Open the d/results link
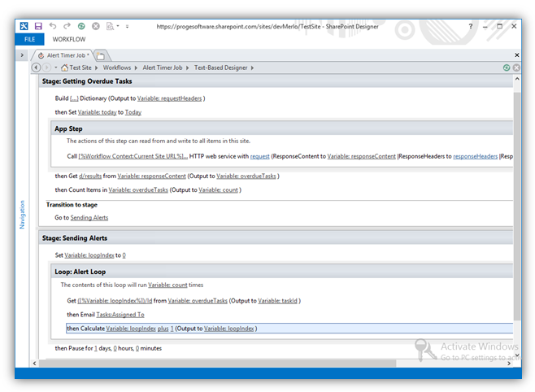The width and height of the screenshot is (535, 392). [90, 176]
